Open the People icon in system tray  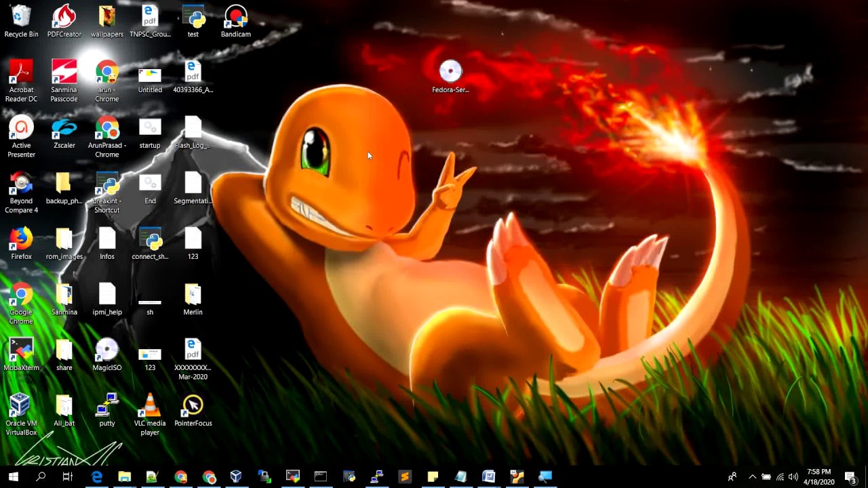(x=732, y=476)
